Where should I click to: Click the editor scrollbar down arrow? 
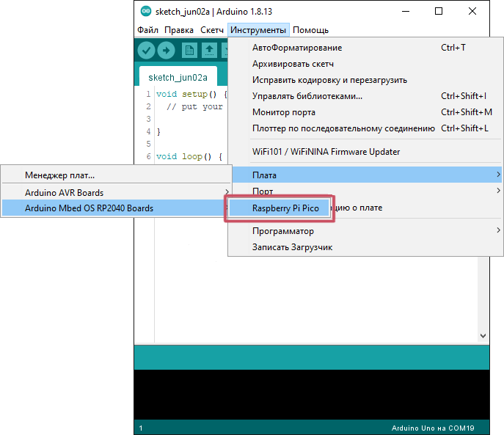pos(483,336)
